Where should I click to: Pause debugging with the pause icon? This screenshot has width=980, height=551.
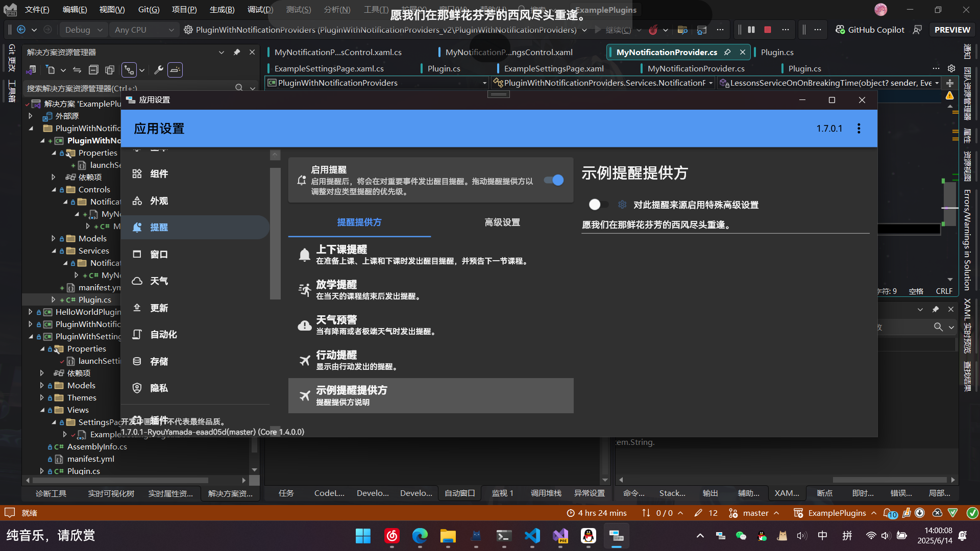tap(751, 30)
